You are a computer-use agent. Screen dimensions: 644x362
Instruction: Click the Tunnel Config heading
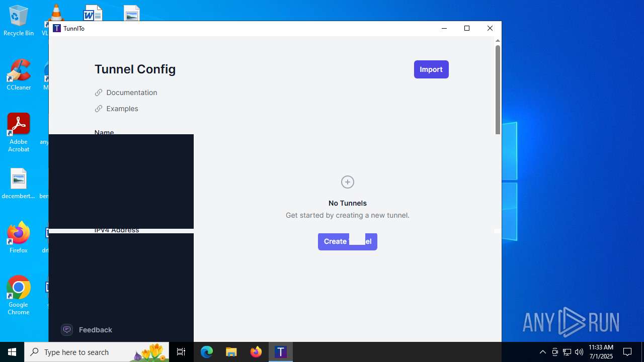[135, 69]
